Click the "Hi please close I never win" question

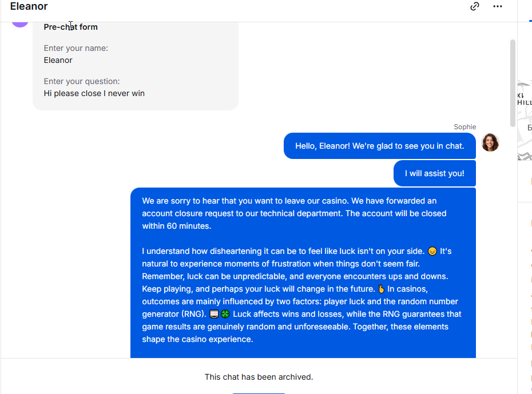click(94, 93)
